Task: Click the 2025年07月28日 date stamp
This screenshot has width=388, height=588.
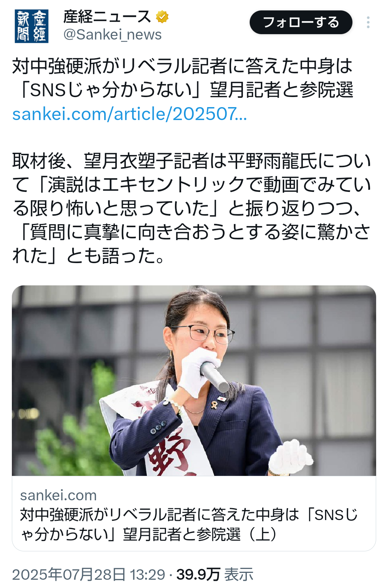Action: [x=69, y=574]
